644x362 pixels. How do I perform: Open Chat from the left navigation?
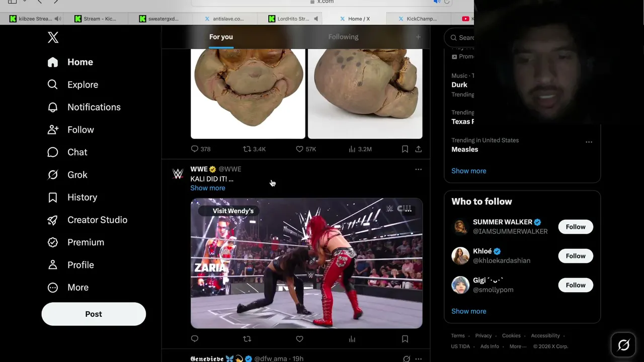(x=67, y=152)
